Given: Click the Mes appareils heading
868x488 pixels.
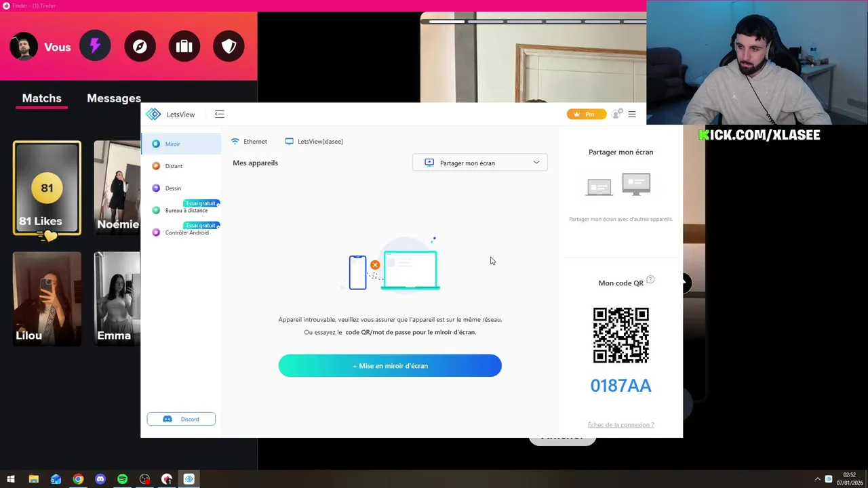Looking at the screenshot, I should tap(255, 163).
